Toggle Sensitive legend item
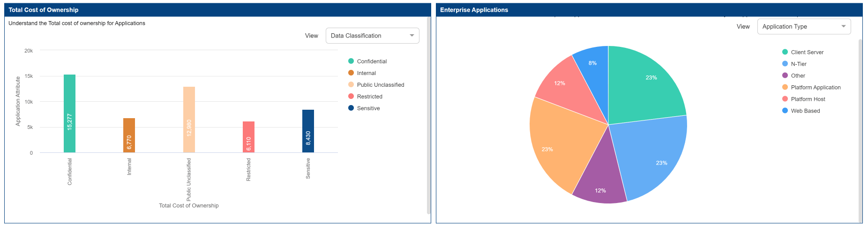Screen dimensions: 868x226 point(364,108)
